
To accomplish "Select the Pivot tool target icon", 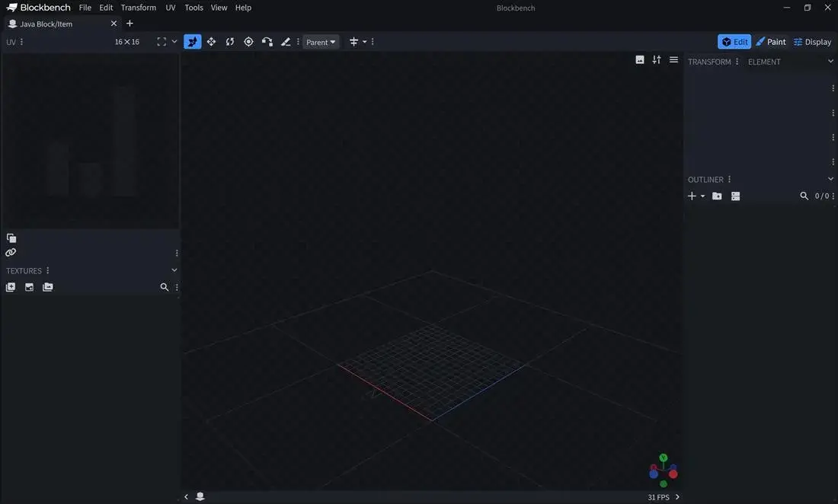I will [x=248, y=42].
